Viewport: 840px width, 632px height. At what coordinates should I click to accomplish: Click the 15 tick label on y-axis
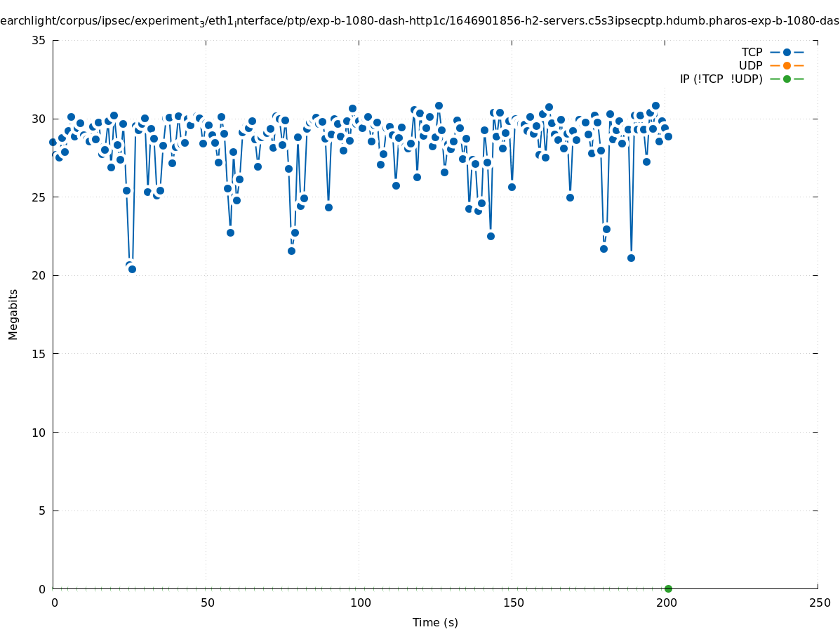(39, 354)
